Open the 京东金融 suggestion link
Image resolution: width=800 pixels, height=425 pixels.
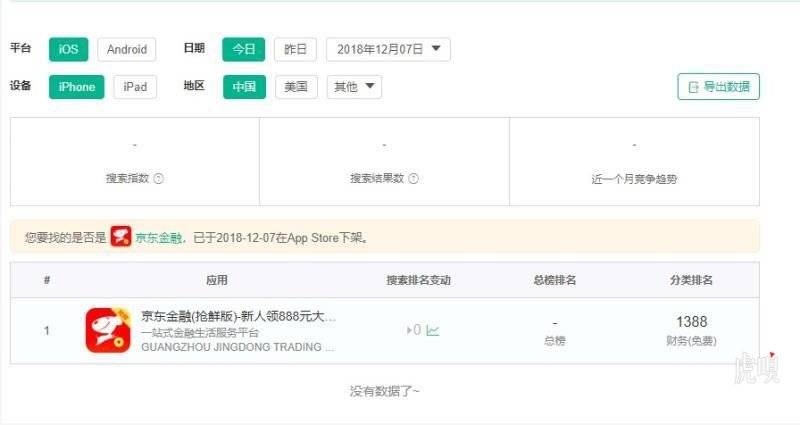pos(159,238)
